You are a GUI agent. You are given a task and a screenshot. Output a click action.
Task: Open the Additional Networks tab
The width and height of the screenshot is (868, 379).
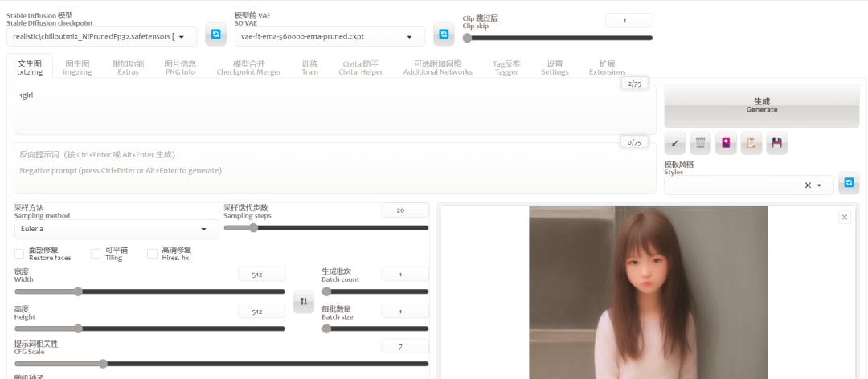coord(437,67)
